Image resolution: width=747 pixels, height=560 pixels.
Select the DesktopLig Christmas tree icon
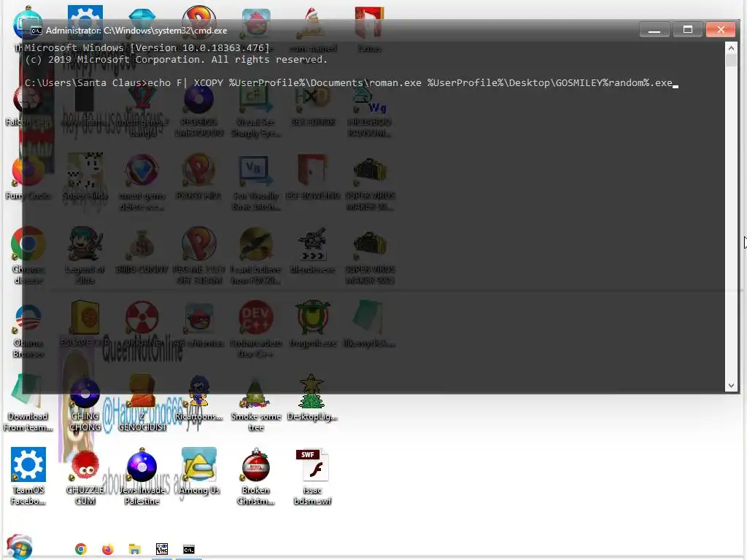tap(312, 398)
